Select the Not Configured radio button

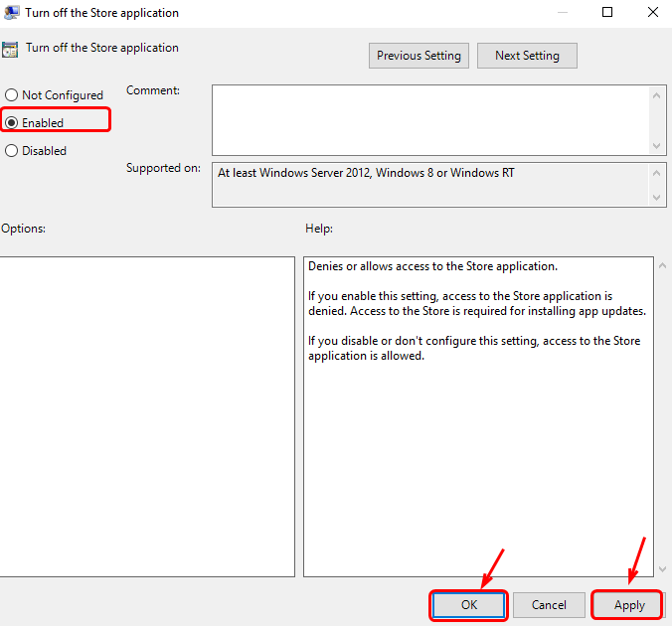12,95
